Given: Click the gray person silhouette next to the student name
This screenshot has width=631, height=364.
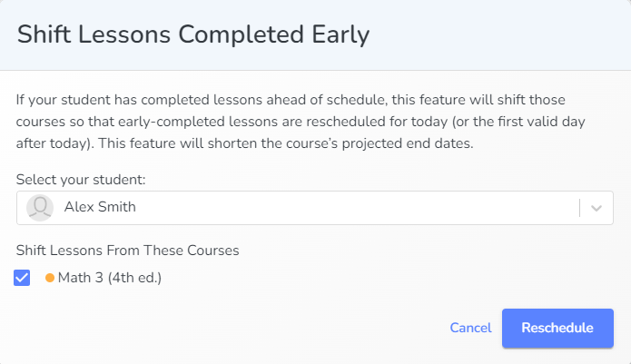Looking at the screenshot, I should (40, 208).
